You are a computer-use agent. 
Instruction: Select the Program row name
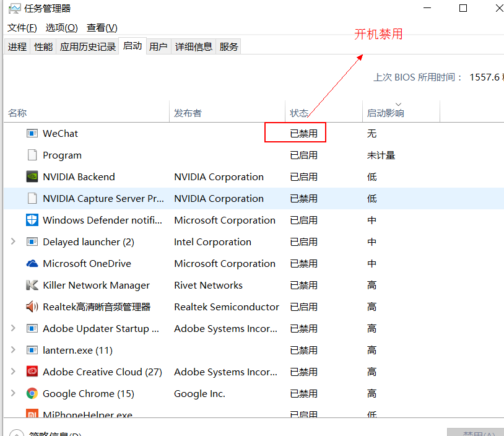(62, 155)
